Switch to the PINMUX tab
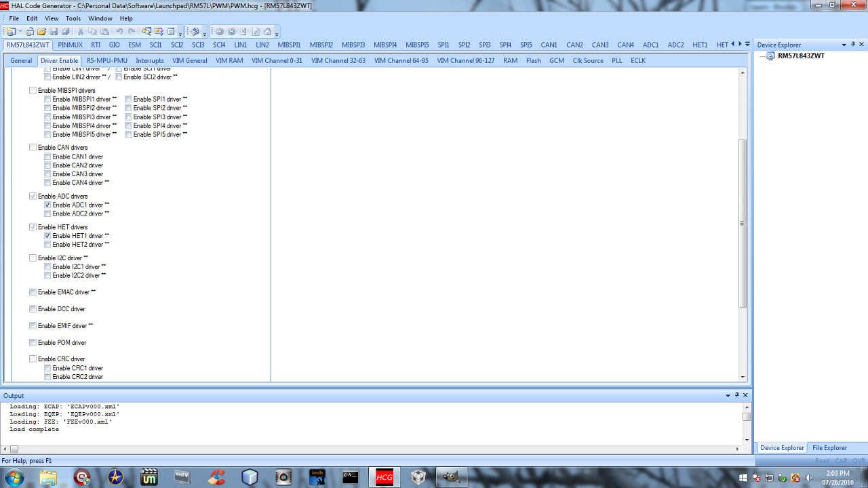 (x=70, y=45)
